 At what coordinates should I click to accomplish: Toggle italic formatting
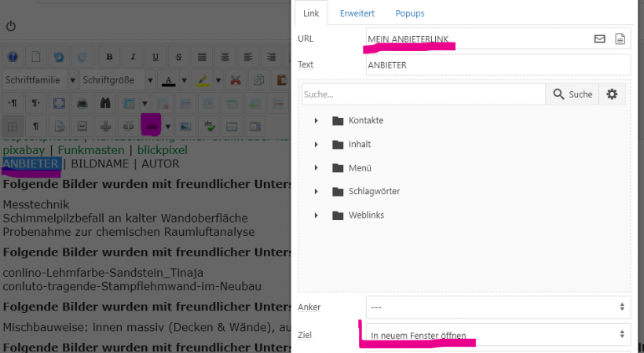[x=133, y=57]
